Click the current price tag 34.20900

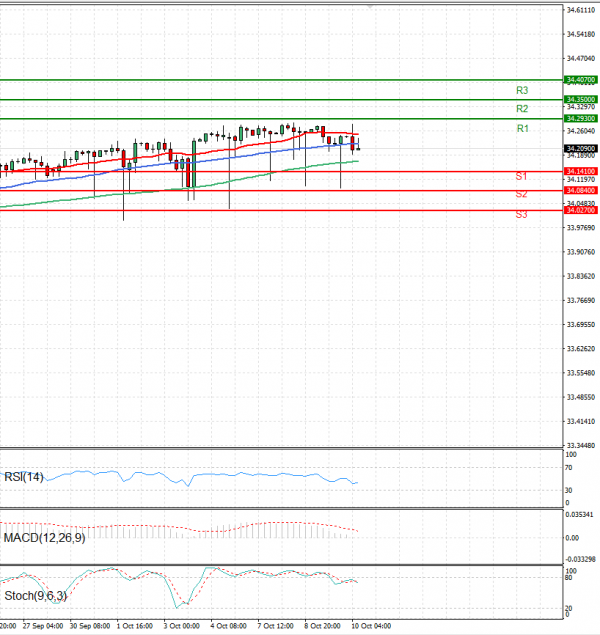coord(581,149)
